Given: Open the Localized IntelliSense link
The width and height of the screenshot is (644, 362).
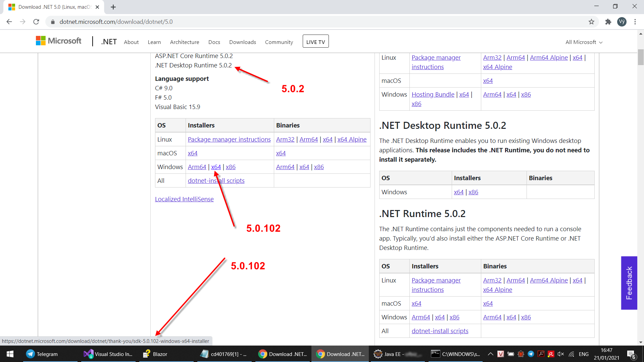Looking at the screenshot, I should click(x=184, y=199).
